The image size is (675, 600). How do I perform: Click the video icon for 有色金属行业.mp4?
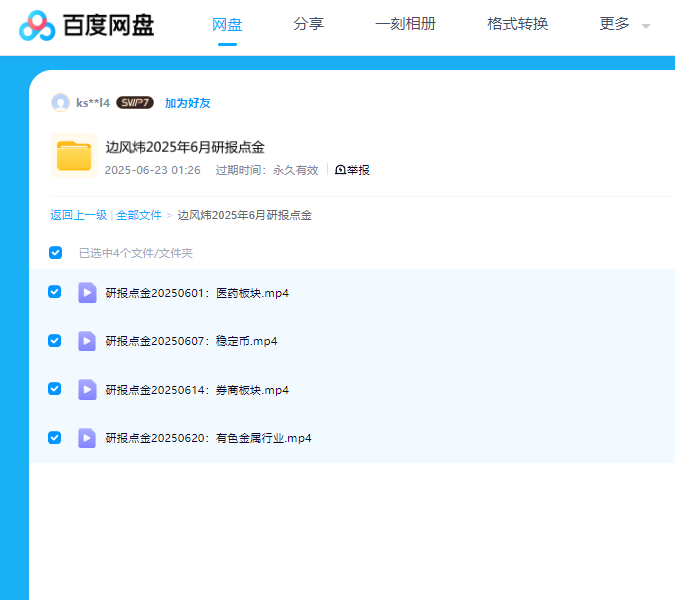(x=87, y=438)
